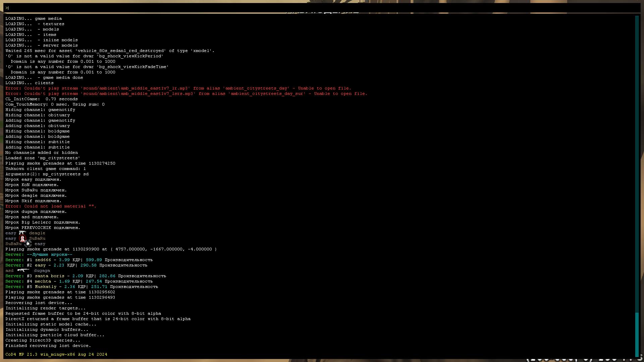Click the red headshot icon before SuBaRu
The image size is (644, 362).
22,238
